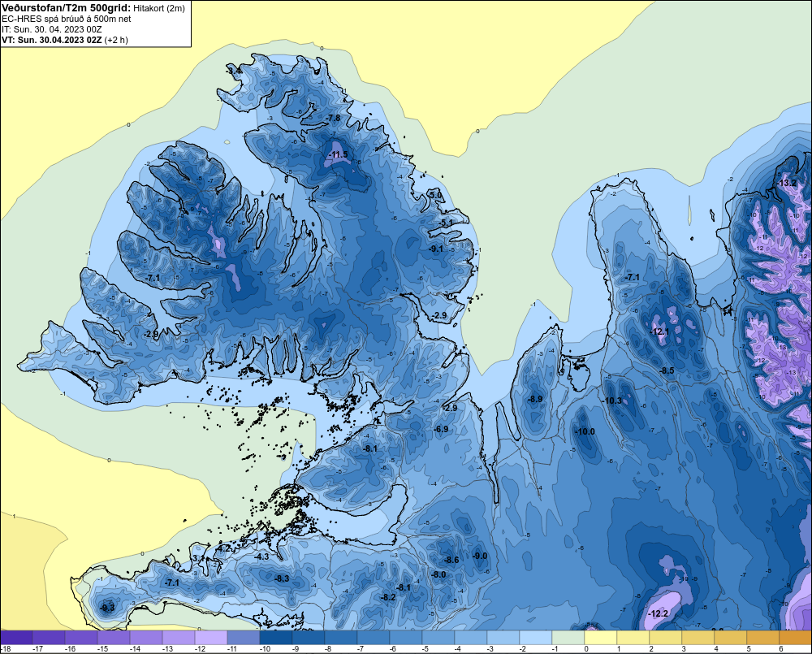Select the -5.1 temperature label
The height and width of the screenshot is (654, 812).
(x=446, y=223)
